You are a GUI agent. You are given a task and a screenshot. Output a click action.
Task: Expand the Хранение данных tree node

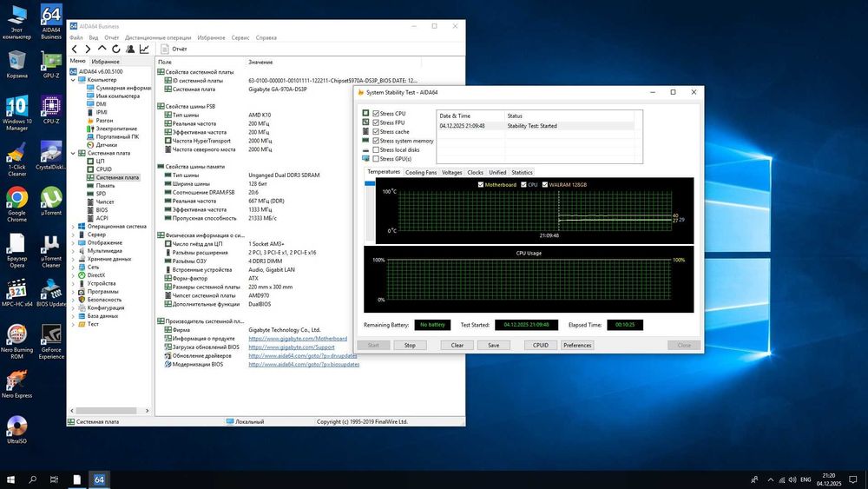[x=73, y=259]
